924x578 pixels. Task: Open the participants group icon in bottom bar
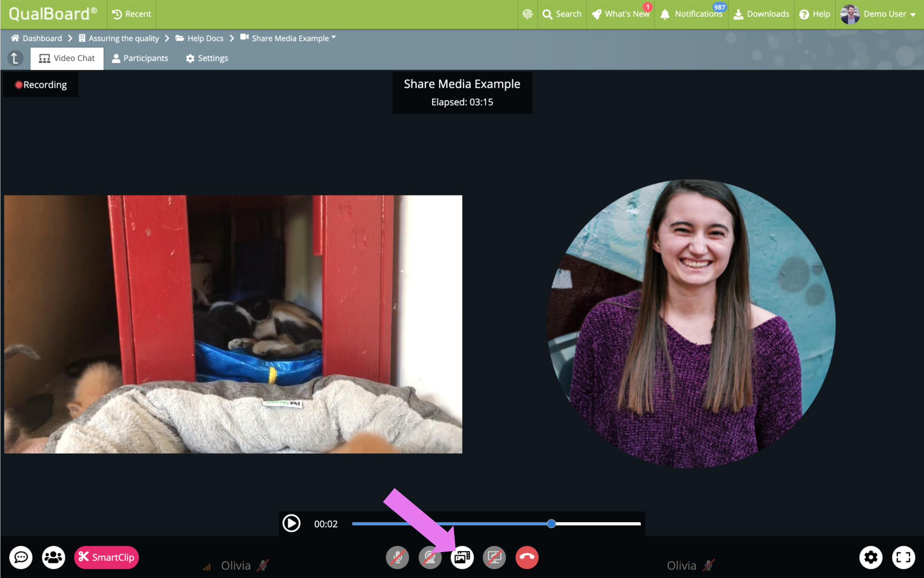(x=54, y=557)
